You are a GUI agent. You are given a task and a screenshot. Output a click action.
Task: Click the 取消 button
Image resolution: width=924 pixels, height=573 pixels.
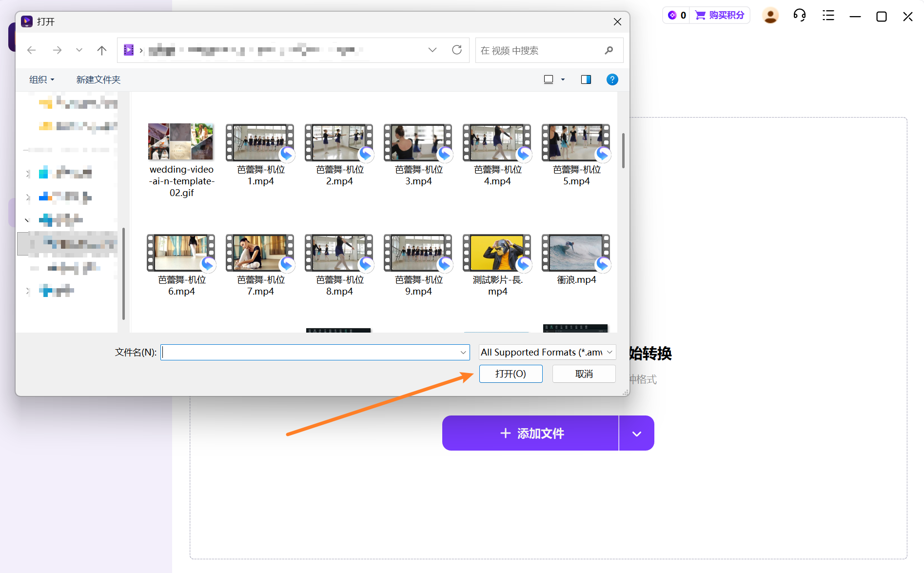584,374
